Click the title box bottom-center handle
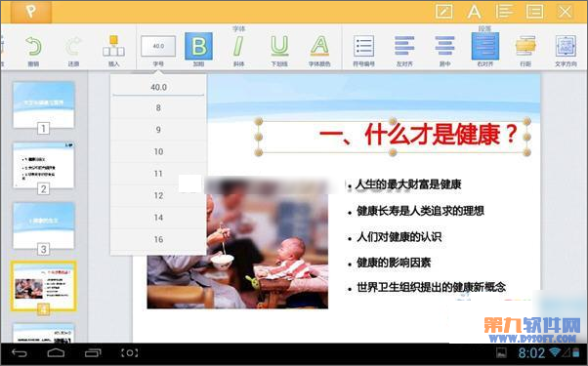The height and width of the screenshot is (366, 588). [x=393, y=152]
